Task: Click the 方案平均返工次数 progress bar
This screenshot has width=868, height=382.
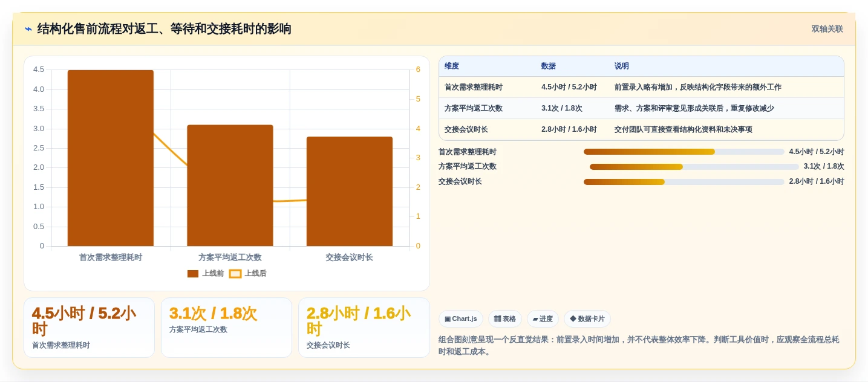Action: click(694, 167)
